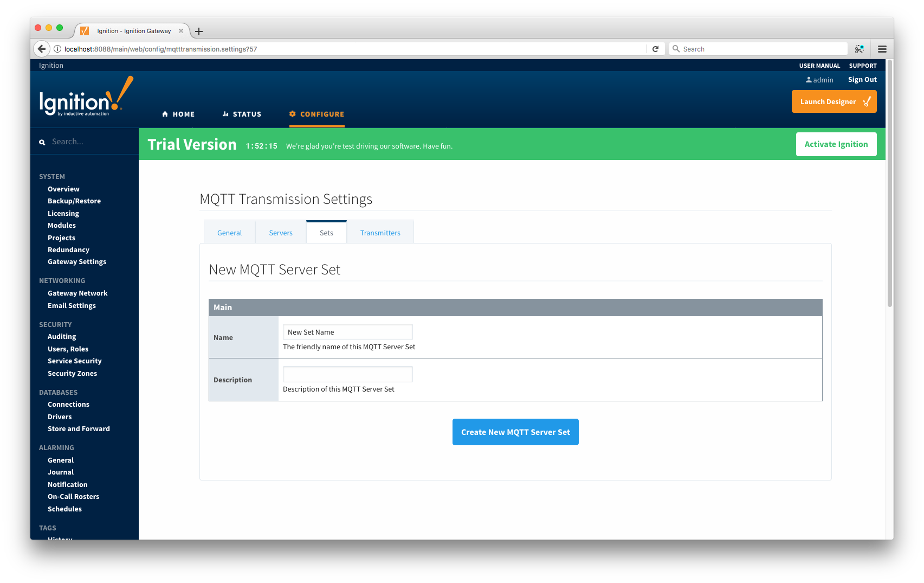Open Gateway Network in sidebar

tap(77, 293)
